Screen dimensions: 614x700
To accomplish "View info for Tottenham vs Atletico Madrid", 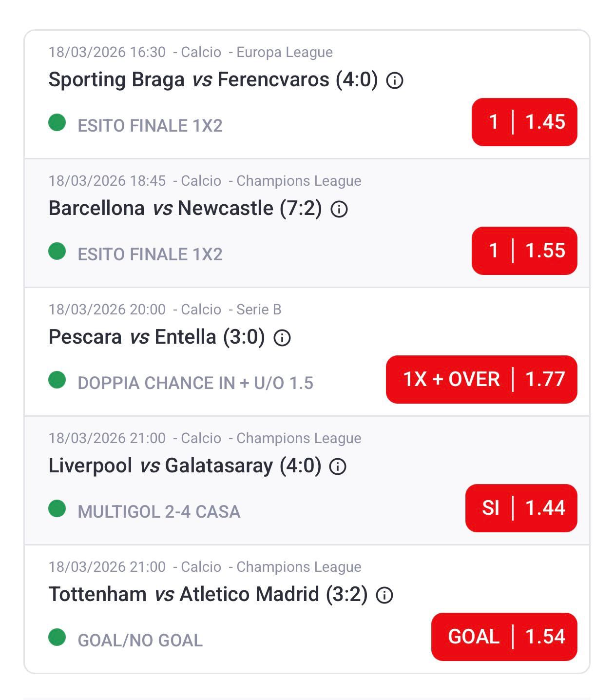I will pyautogui.click(x=384, y=595).
